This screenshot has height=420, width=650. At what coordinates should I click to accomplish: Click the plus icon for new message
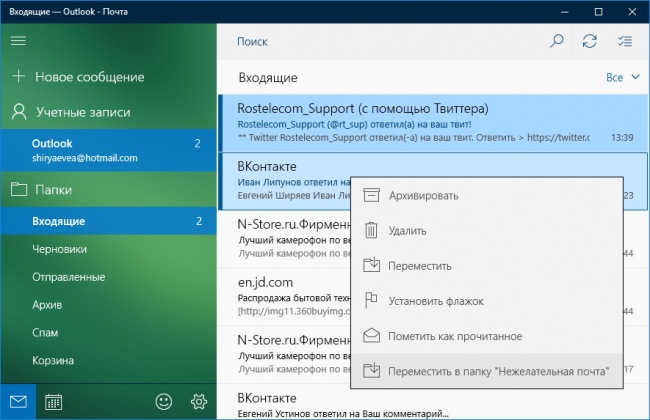(18, 76)
